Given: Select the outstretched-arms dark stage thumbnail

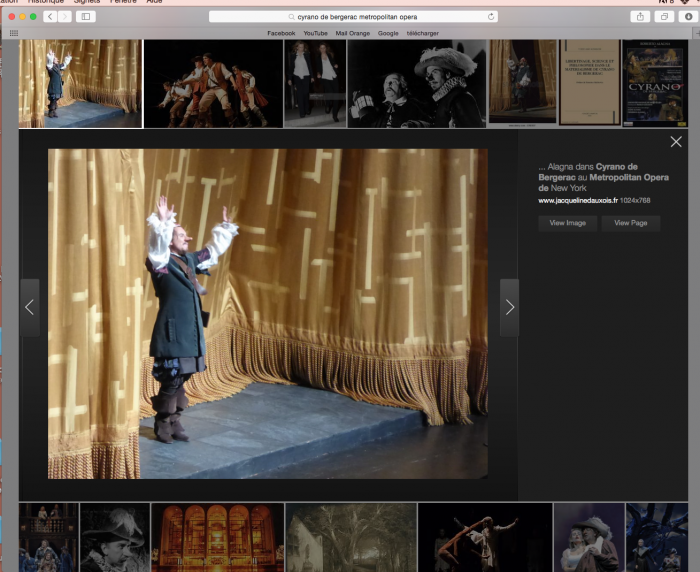Looking at the screenshot, I should pos(485,538).
